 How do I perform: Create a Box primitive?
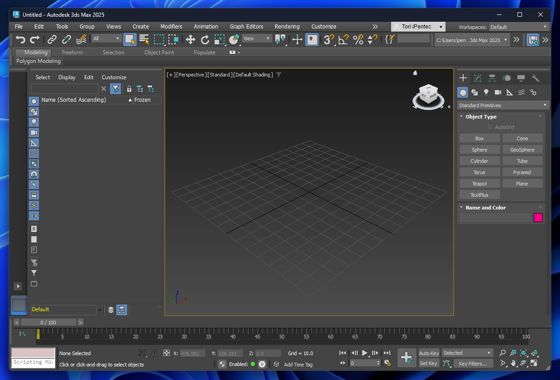click(479, 138)
